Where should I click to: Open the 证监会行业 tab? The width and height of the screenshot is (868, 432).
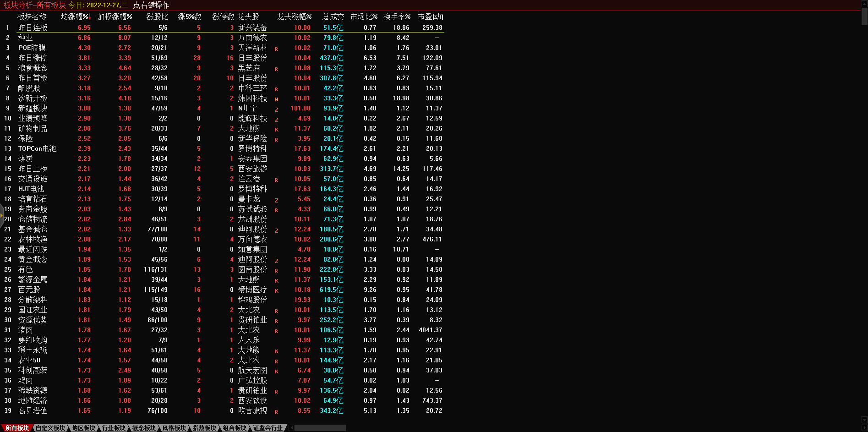coord(268,428)
